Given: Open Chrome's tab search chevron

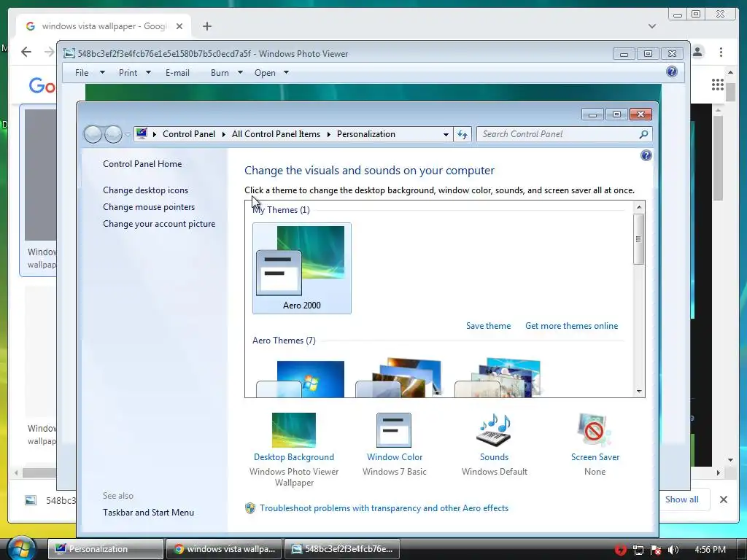Looking at the screenshot, I should 651,26.
